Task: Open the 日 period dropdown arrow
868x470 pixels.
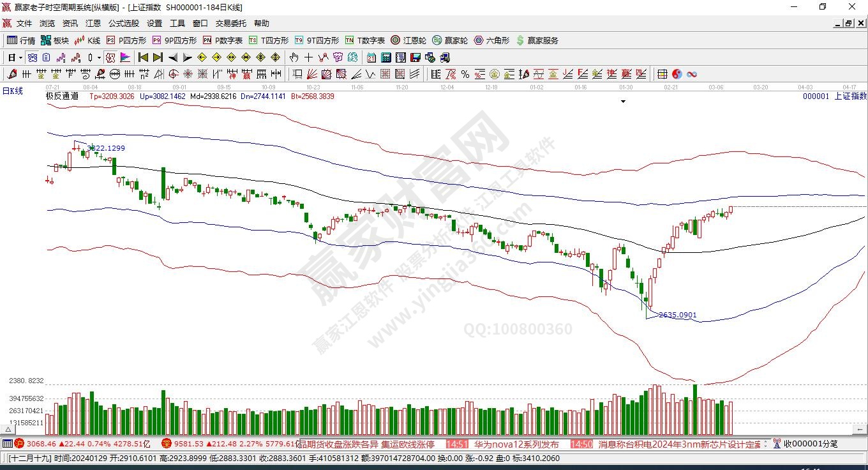Action: tap(21, 57)
